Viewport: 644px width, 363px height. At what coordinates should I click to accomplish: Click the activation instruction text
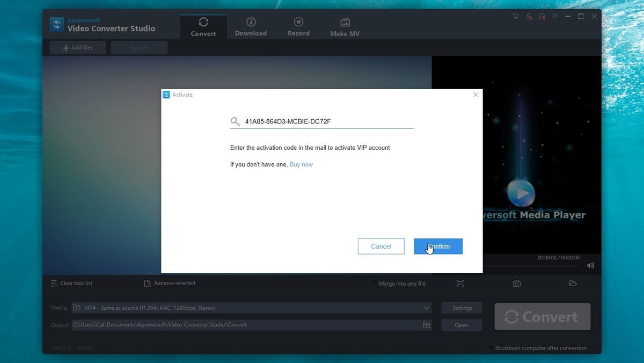[x=310, y=148]
